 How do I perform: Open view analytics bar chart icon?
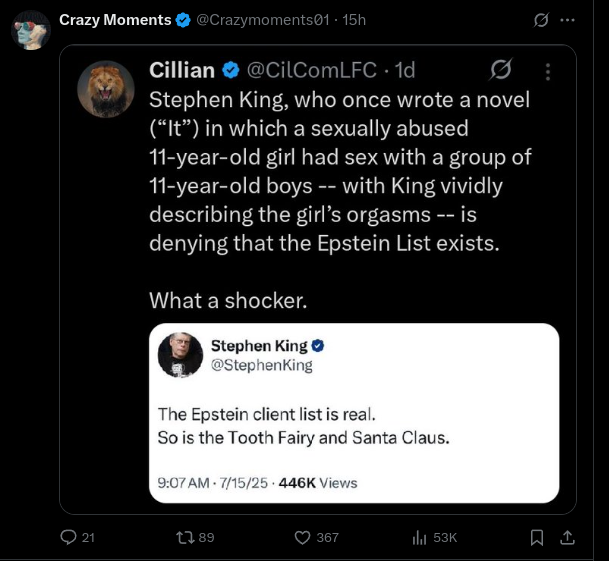419,538
